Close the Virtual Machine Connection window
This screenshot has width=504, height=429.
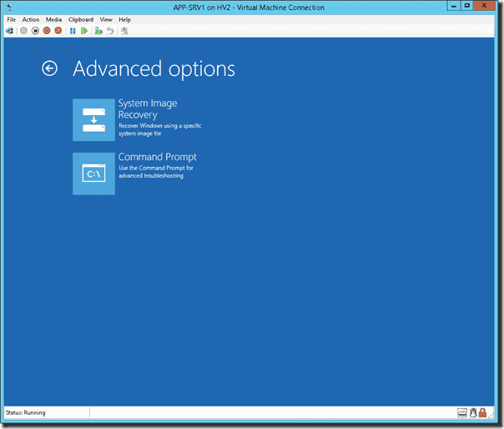tap(484, 6)
